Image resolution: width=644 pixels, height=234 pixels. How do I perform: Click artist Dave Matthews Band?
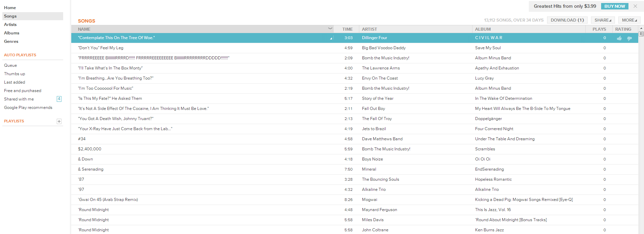[x=382, y=139]
